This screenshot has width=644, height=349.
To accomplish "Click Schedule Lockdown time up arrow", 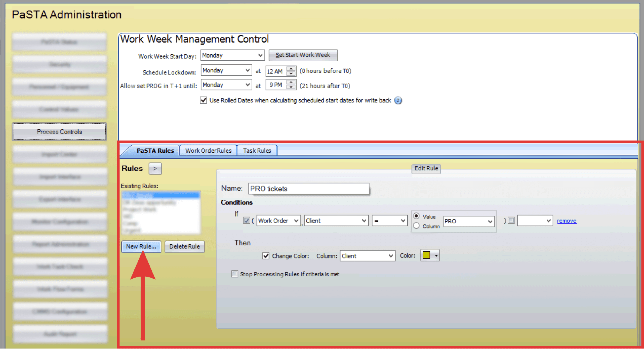I will coord(291,69).
